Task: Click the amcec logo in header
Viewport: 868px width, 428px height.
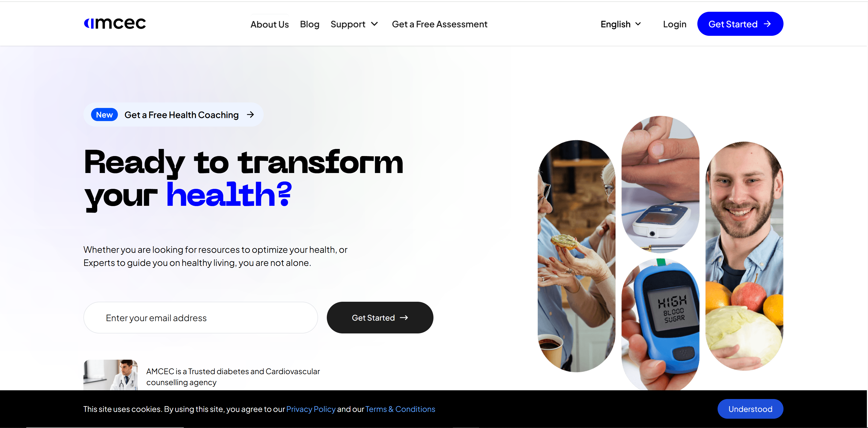Action: (115, 24)
